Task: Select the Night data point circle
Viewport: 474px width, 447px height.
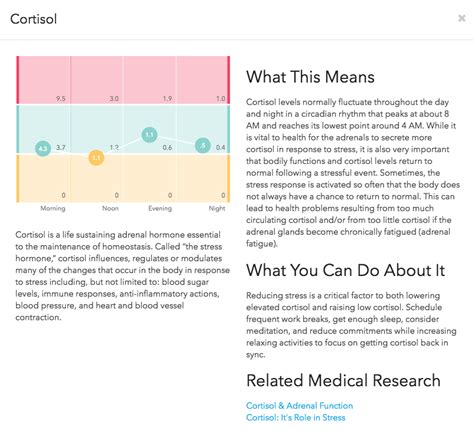Action: pos(203,145)
